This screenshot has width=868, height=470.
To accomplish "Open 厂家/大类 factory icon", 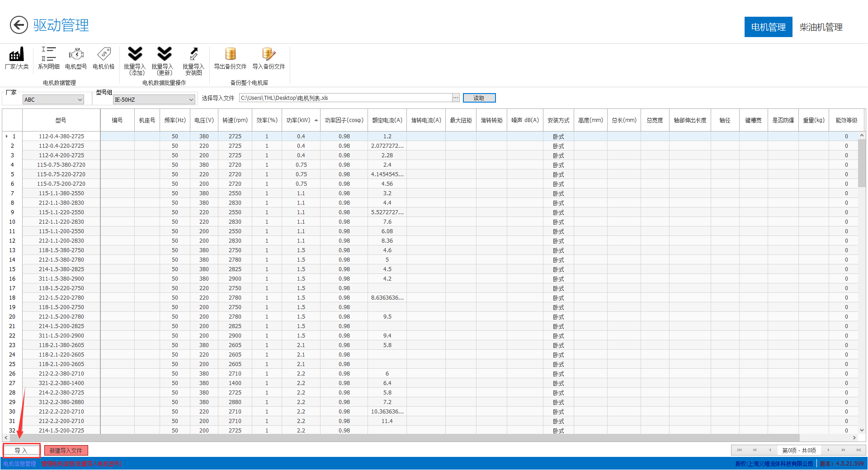I will click(17, 58).
